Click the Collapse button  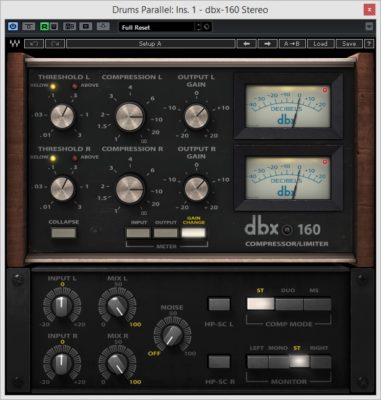tap(63, 233)
